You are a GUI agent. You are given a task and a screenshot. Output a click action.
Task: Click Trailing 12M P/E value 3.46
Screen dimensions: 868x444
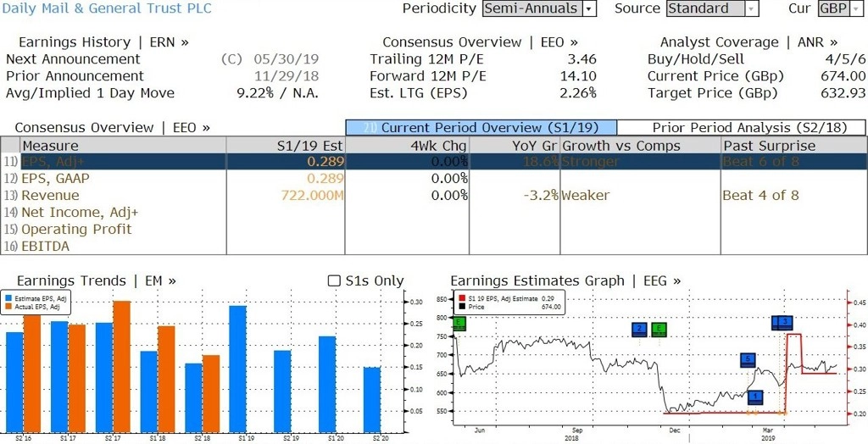(581, 59)
